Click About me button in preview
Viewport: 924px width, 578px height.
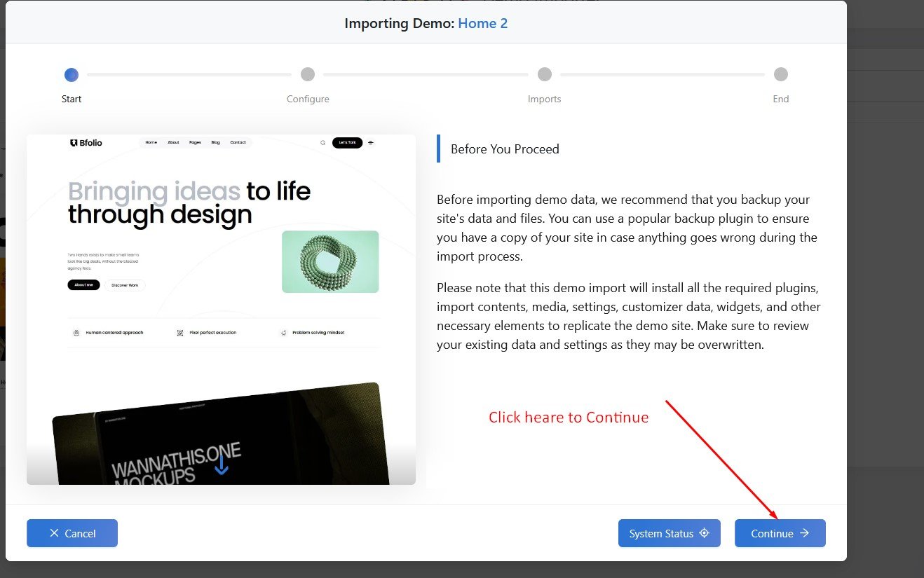click(83, 285)
